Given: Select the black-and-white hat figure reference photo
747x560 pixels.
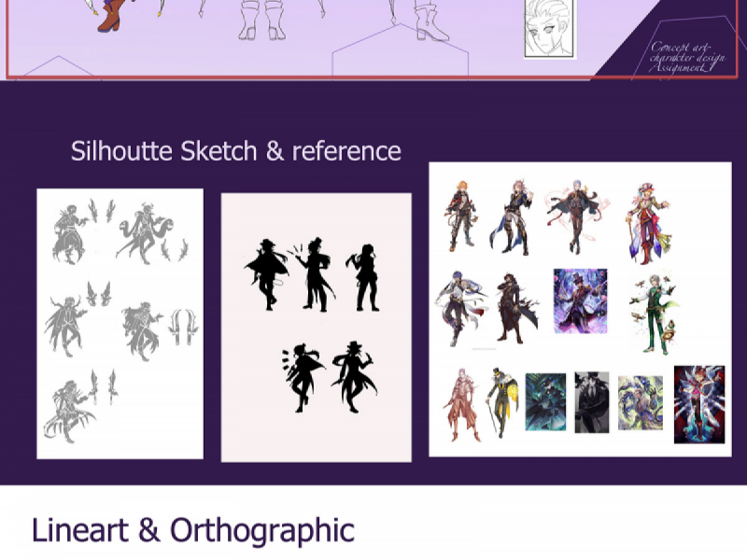Looking at the screenshot, I should tap(591, 402).
